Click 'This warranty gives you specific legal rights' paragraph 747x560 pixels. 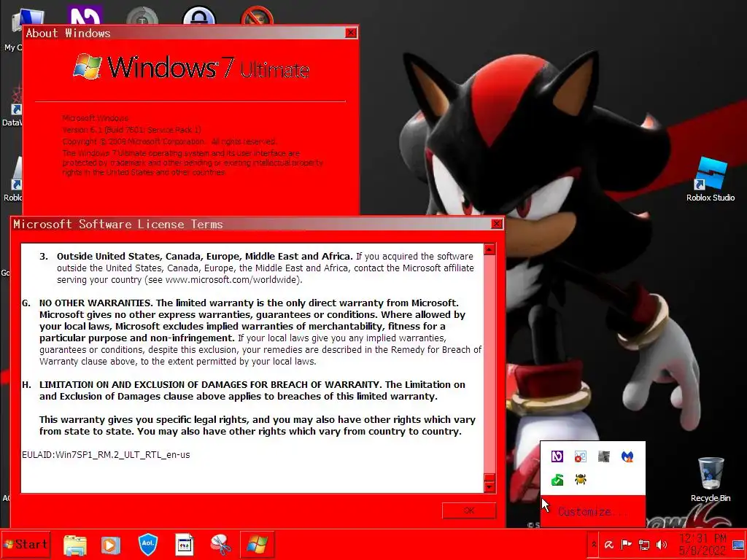coord(257,425)
